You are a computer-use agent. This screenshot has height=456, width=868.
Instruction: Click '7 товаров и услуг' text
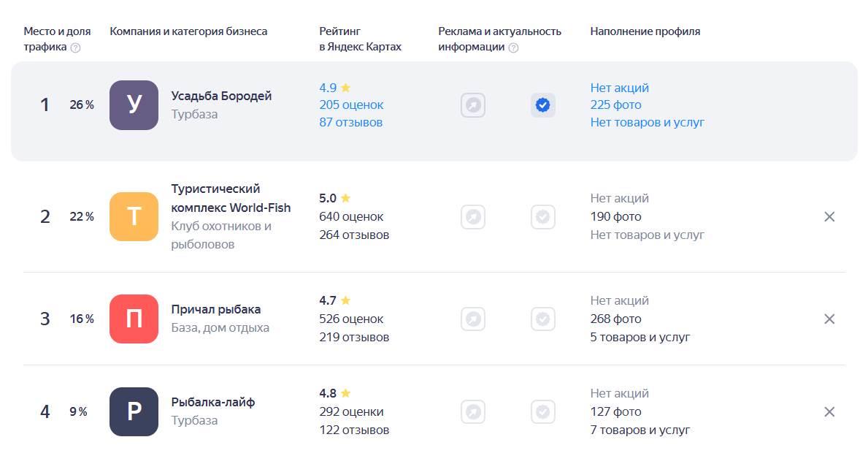[x=640, y=430]
